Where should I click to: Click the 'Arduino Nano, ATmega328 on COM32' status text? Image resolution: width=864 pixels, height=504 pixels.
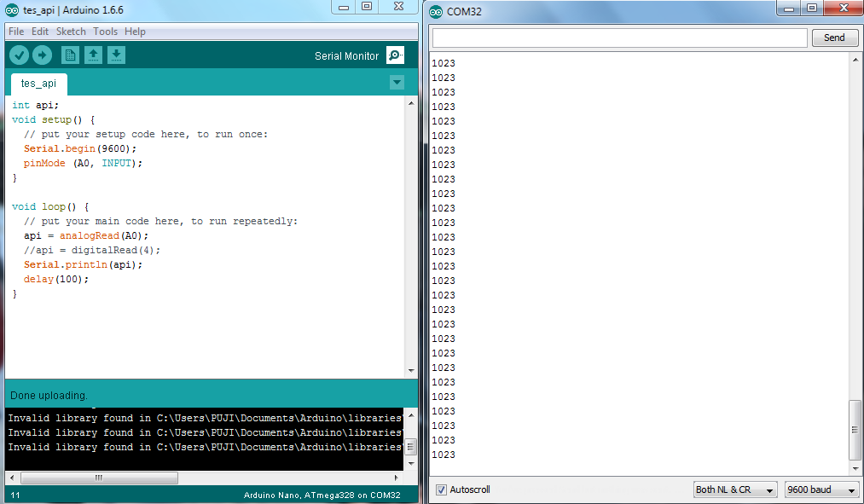click(322, 495)
